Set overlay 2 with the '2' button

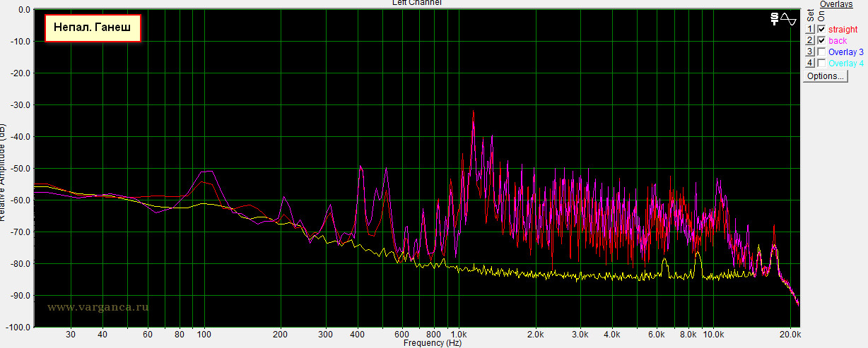[810, 41]
